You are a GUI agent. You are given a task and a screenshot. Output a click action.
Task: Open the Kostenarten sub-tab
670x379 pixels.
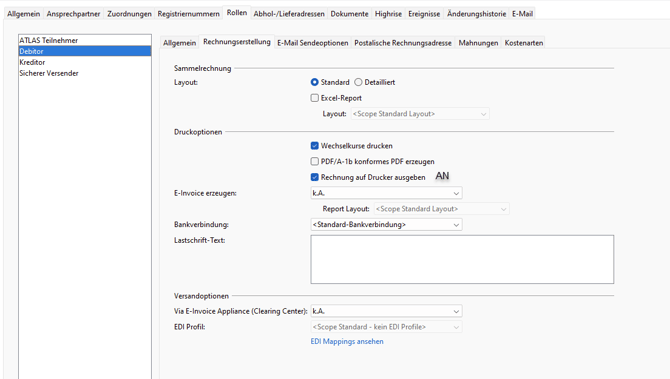pos(523,43)
